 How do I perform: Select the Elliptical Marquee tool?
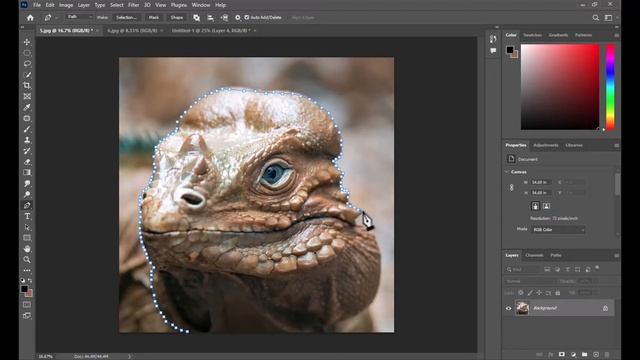point(27,53)
